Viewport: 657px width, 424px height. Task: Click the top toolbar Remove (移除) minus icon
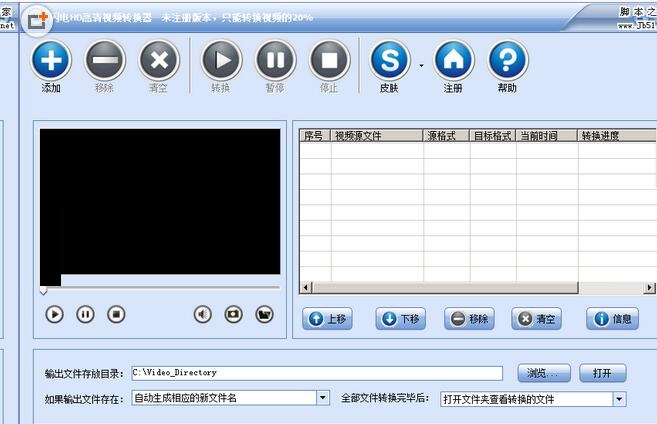(105, 60)
